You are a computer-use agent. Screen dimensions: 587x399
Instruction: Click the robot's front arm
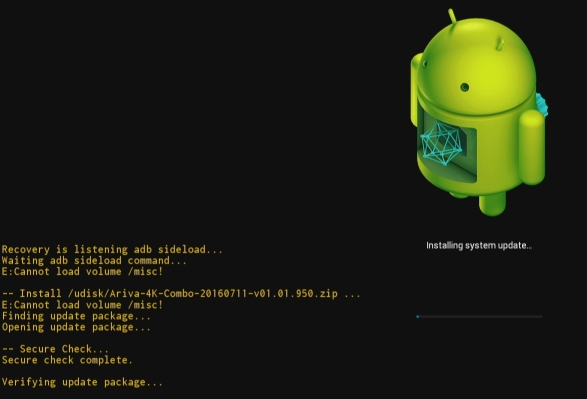coord(532,147)
